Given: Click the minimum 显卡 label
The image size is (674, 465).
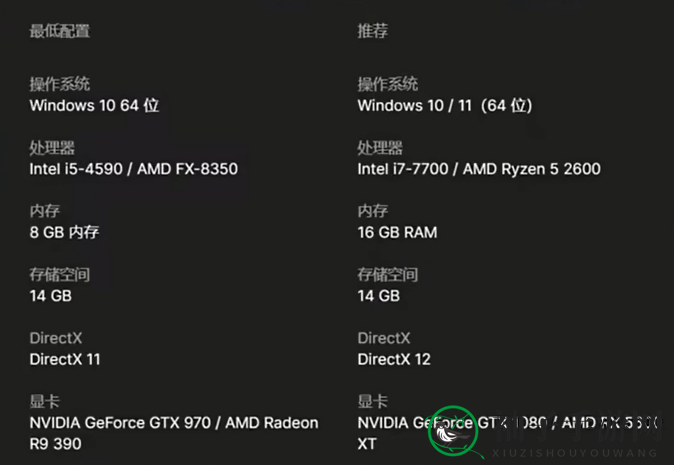Looking at the screenshot, I should click(x=44, y=401).
